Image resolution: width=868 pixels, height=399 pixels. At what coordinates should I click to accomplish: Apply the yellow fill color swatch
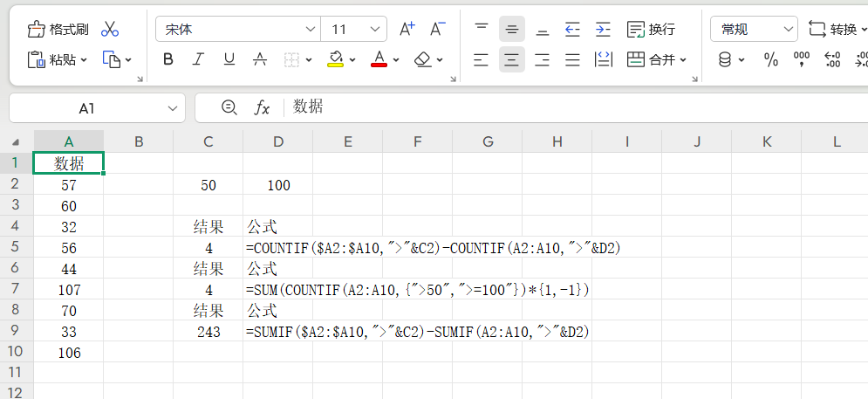(336, 59)
